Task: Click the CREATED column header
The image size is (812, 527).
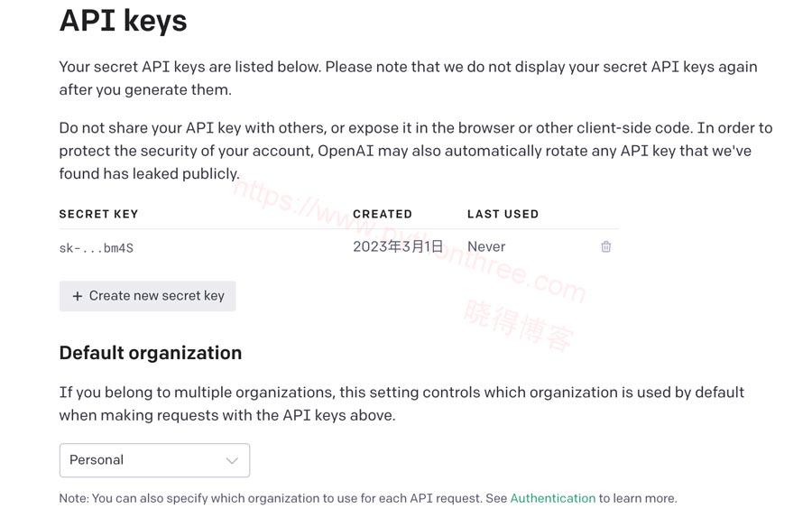Action: click(383, 214)
